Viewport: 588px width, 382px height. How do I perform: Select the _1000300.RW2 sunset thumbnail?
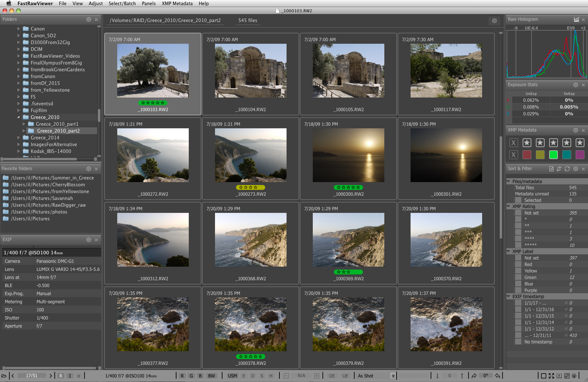pos(348,155)
